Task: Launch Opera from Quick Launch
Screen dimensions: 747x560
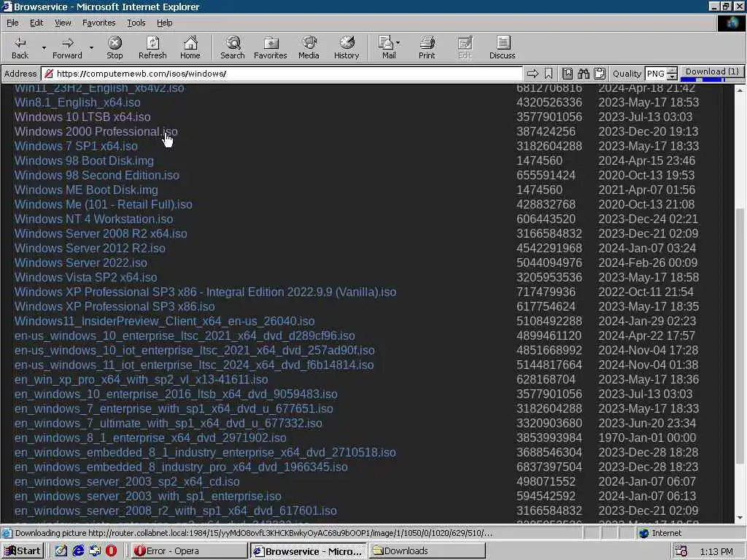Action: (x=111, y=551)
